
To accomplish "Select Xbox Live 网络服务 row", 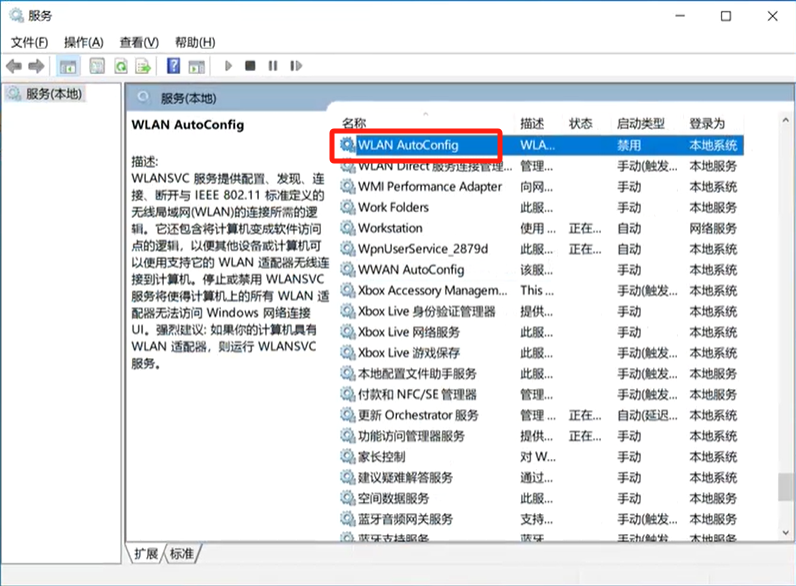I will (x=541, y=332).
